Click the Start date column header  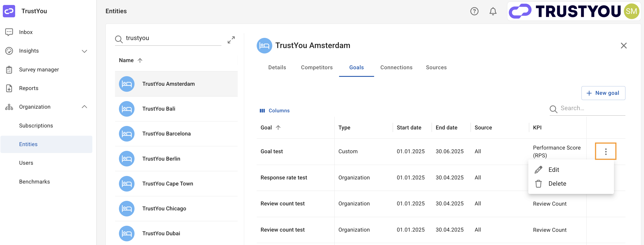409,128
